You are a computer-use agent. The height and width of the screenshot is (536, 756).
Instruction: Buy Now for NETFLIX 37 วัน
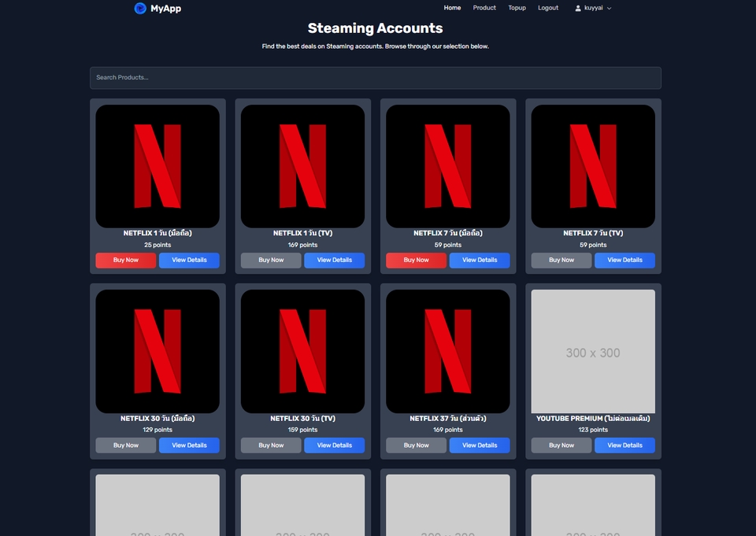pos(416,445)
